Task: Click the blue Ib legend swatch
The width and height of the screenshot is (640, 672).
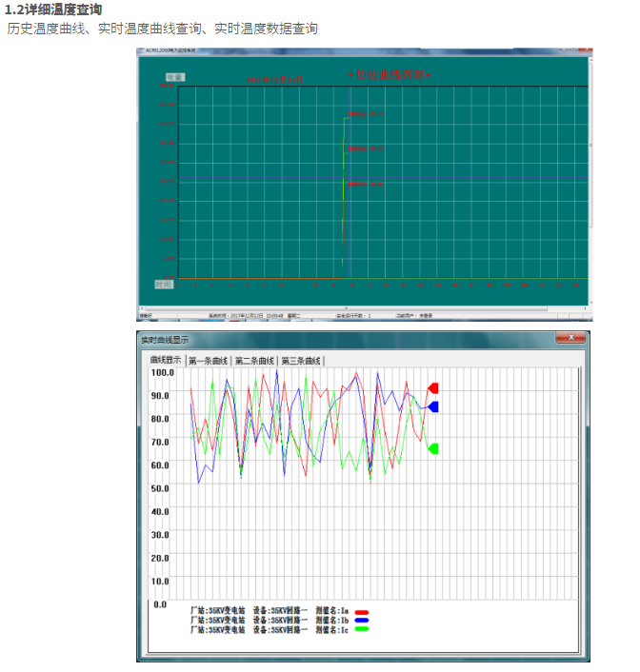Action: [x=362, y=621]
